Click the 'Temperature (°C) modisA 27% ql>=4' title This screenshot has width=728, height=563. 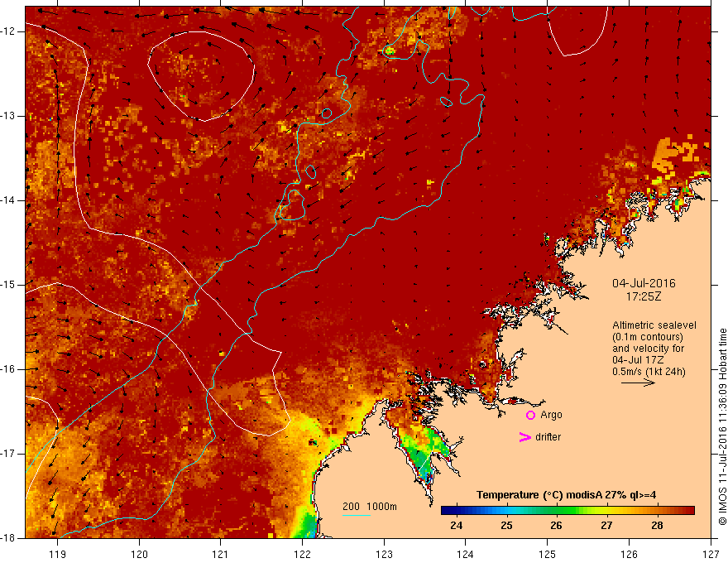(x=566, y=495)
